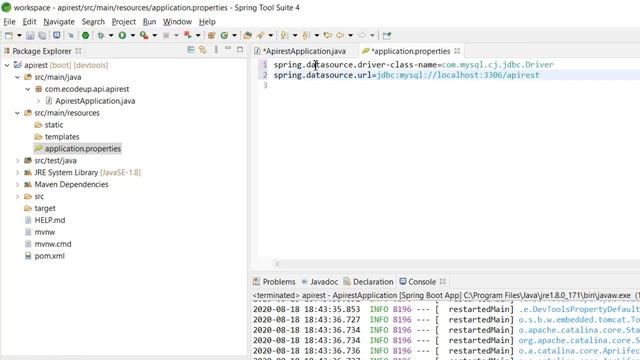Image resolution: width=640 pixels, height=360 pixels.
Task: Click the Save toolbar icon
Action: pyautogui.click(x=30, y=36)
